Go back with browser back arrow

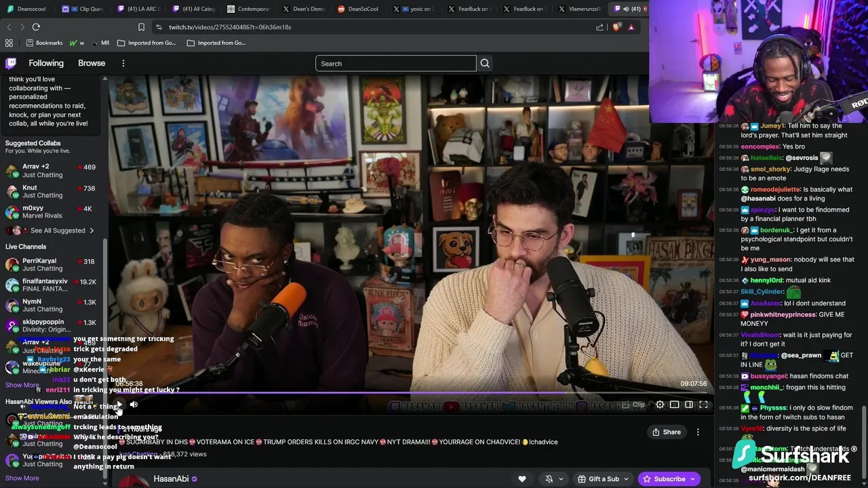tap(9, 27)
